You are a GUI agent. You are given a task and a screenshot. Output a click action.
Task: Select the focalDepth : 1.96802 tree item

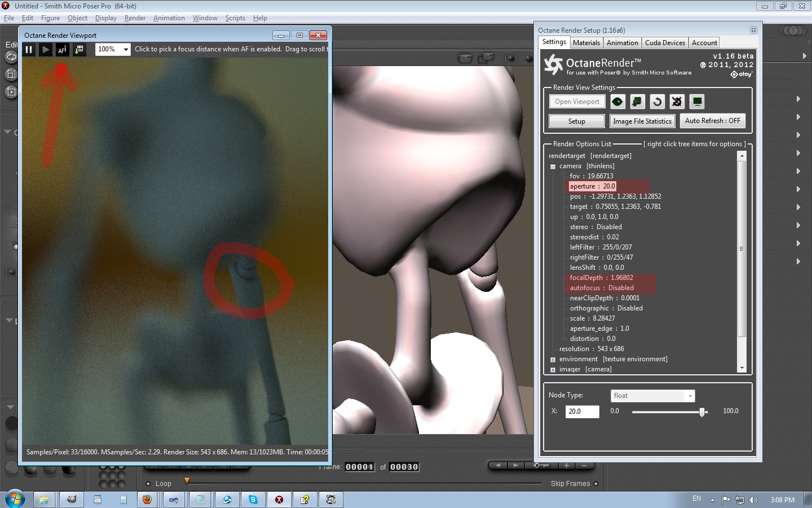601,278
